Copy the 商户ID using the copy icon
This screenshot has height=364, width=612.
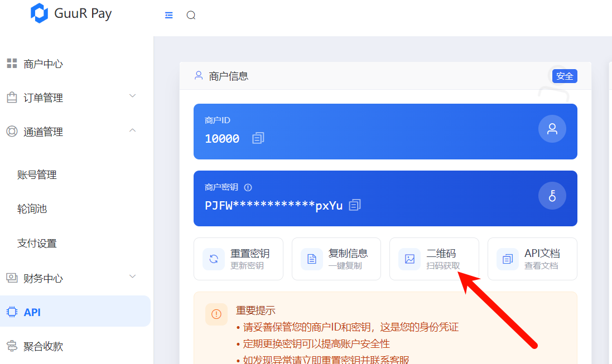(x=258, y=138)
